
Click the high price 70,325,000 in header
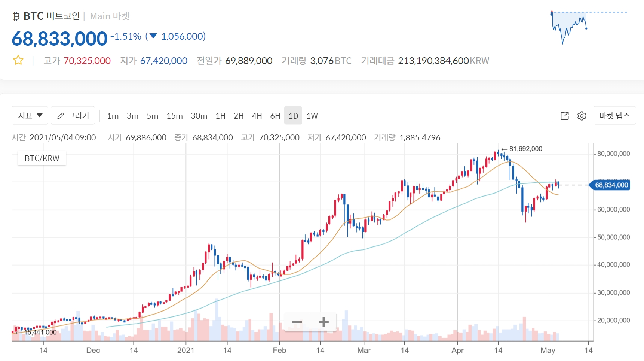[87, 61]
